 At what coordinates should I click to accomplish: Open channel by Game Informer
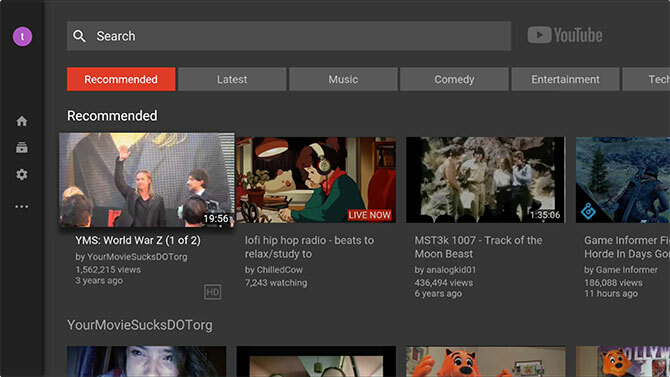coord(621,270)
